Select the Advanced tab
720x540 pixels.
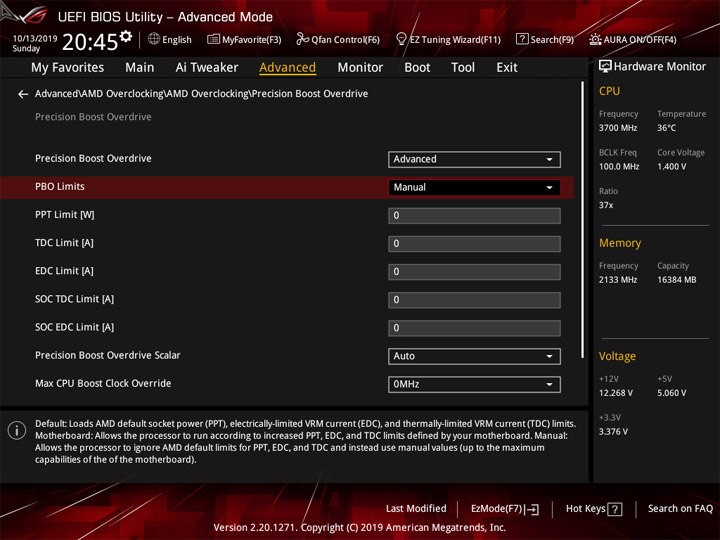coord(287,68)
